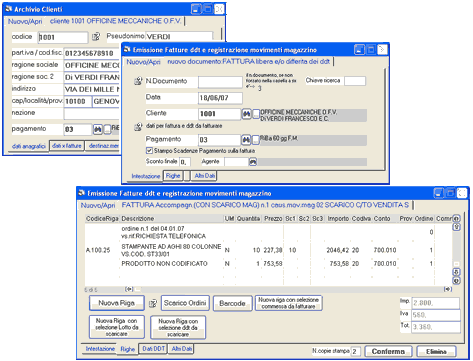Screen dimensions: 473x361
Task: Open Dati DDT tab
Action: pos(153,348)
